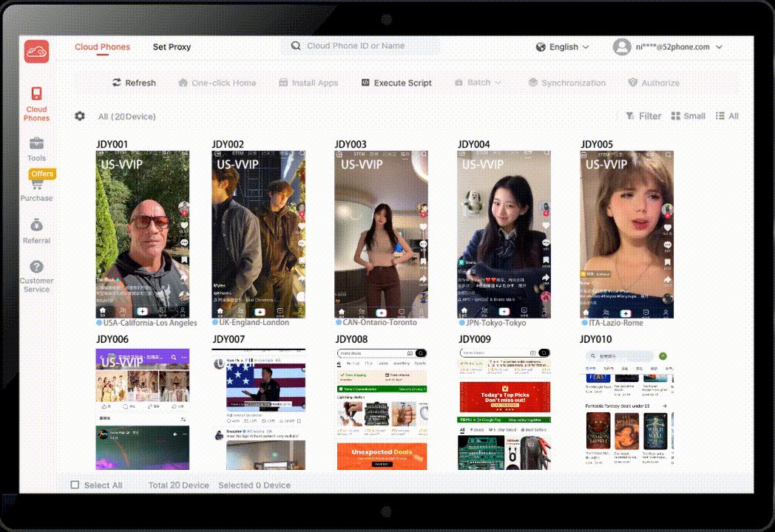775x532 pixels.
Task: Focus the Cloud Phone ID or Name search field
Action: click(x=360, y=46)
